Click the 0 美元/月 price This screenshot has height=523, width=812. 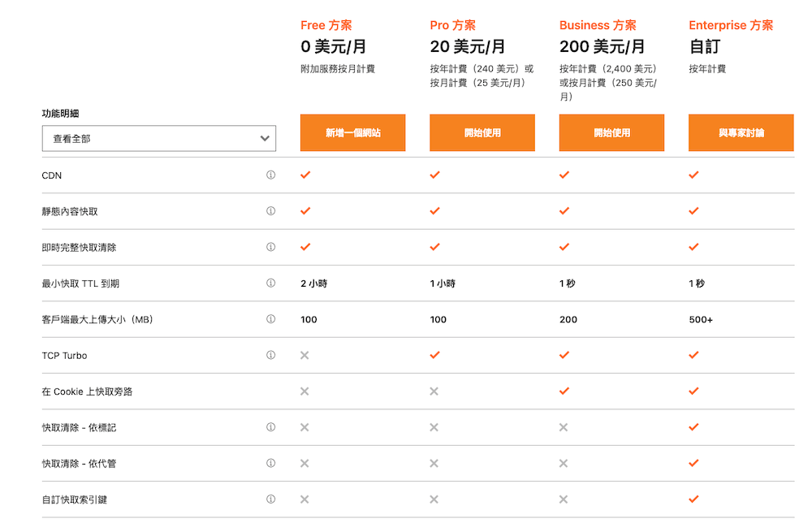[x=333, y=46]
